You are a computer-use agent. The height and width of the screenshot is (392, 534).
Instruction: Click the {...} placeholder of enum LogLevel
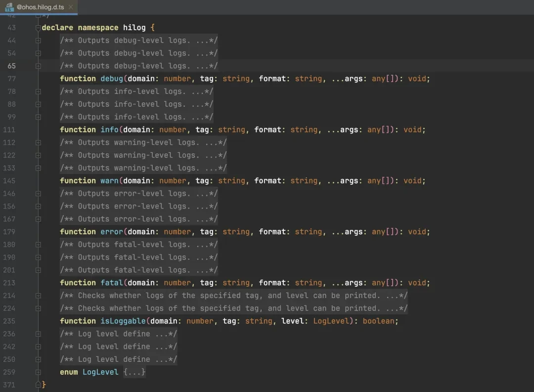pyautogui.click(x=134, y=372)
